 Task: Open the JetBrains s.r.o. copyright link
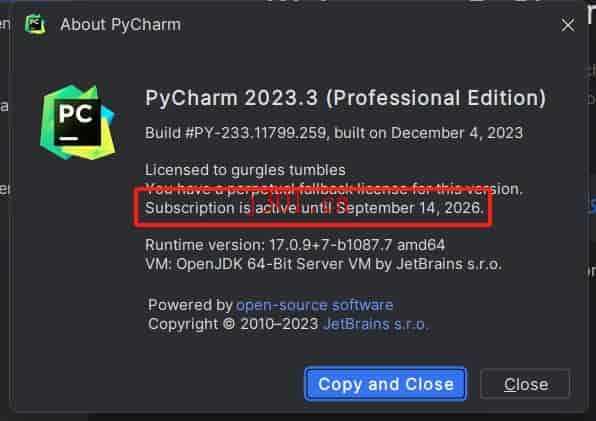pyautogui.click(x=376, y=324)
